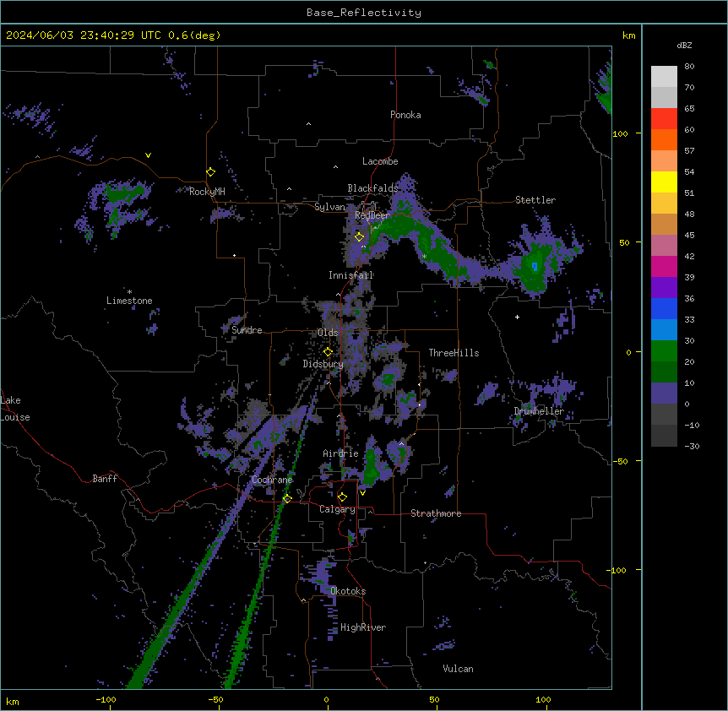This screenshot has width=728, height=711.
Task: Click the Okotoks city label
Action: coord(348,591)
